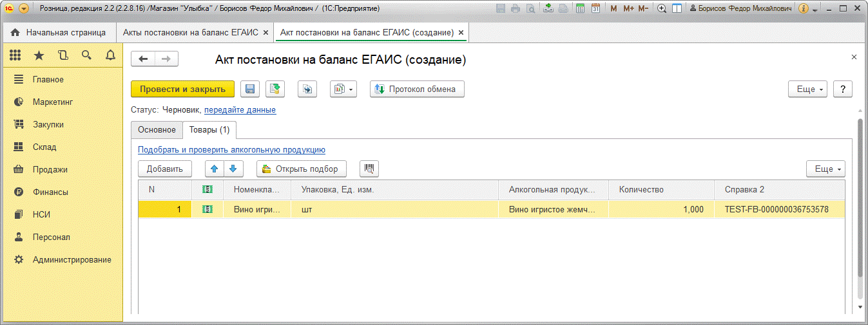Move the row up with the arrow
The width and height of the screenshot is (868, 325).
(x=215, y=169)
